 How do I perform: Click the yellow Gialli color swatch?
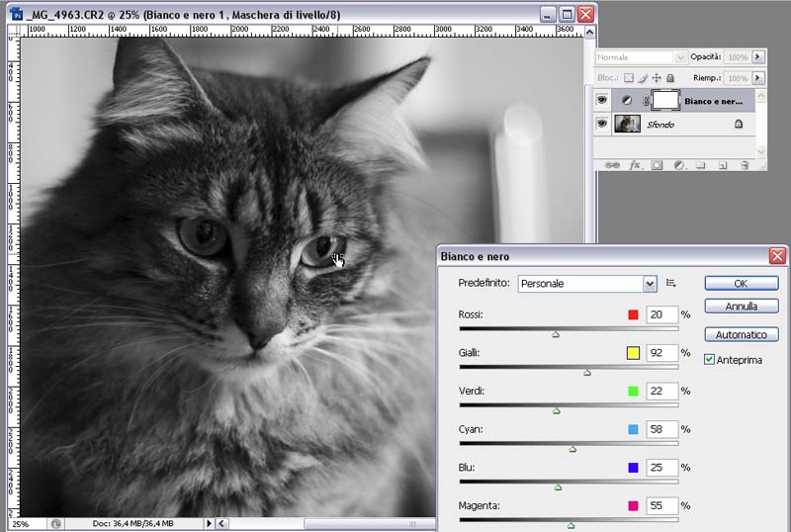tap(633, 353)
